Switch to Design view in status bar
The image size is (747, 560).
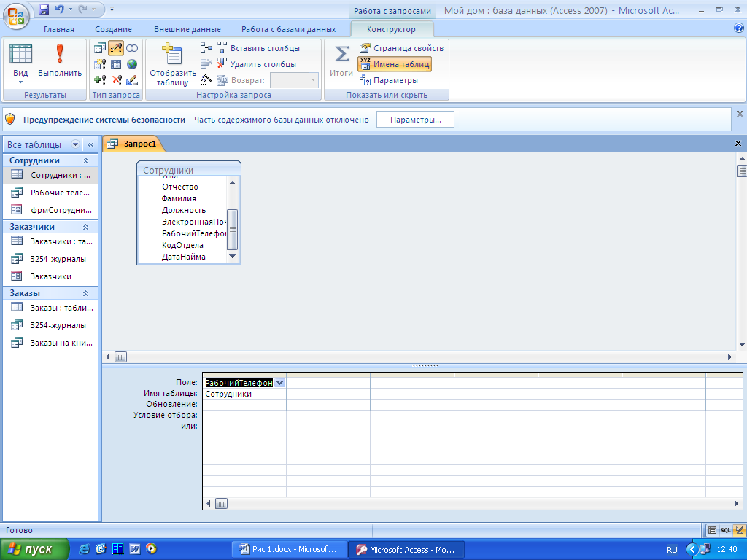point(740,530)
